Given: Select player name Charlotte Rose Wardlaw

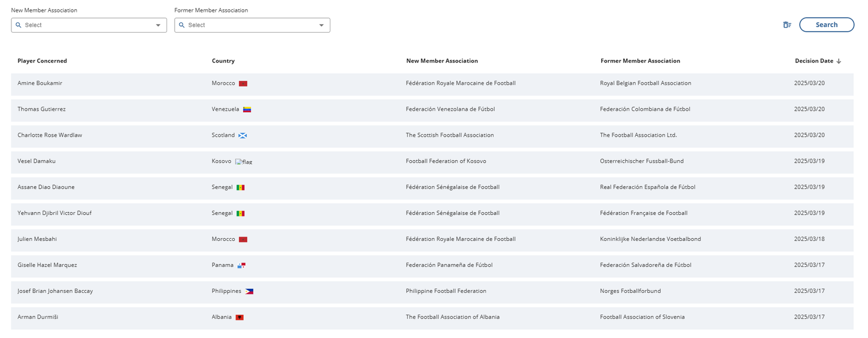Looking at the screenshot, I should coord(49,135).
